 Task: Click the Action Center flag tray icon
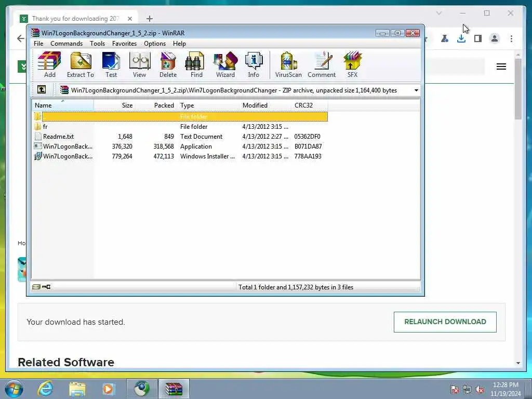pyautogui.click(x=455, y=390)
